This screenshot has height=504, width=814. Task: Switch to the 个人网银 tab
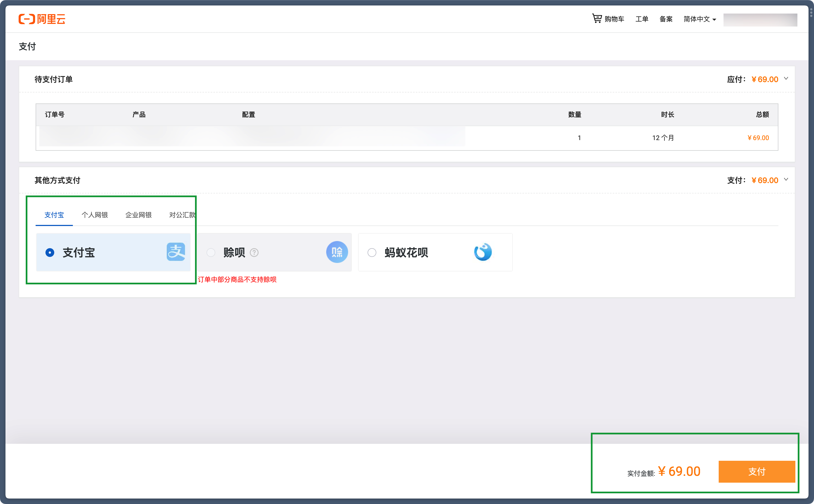pyautogui.click(x=95, y=215)
